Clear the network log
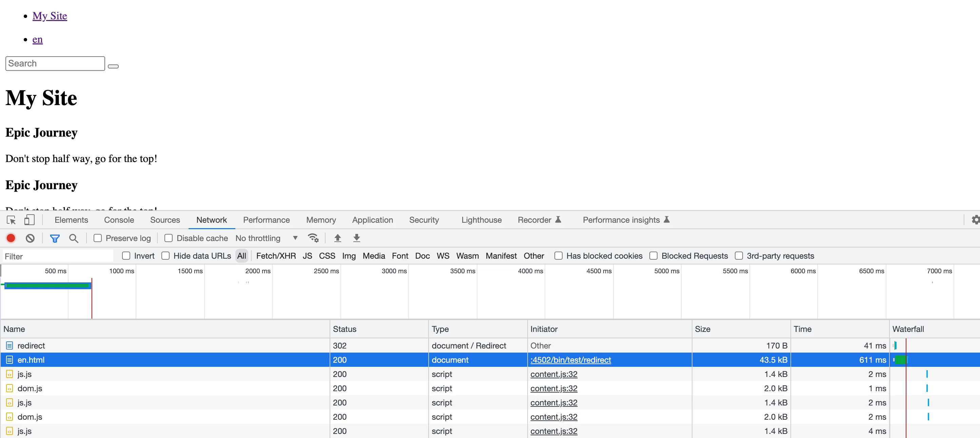 [x=30, y=238]
